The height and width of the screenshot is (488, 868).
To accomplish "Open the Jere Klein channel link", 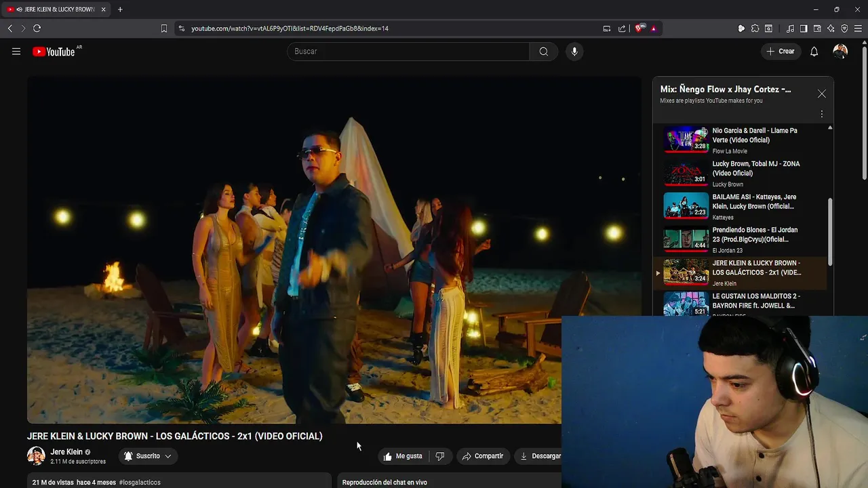I will (66, 452).
